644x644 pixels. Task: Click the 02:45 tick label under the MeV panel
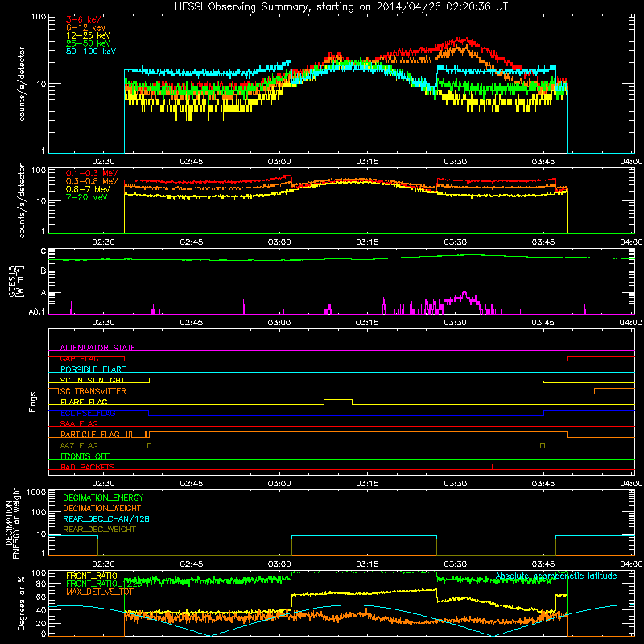pos(192,242)
